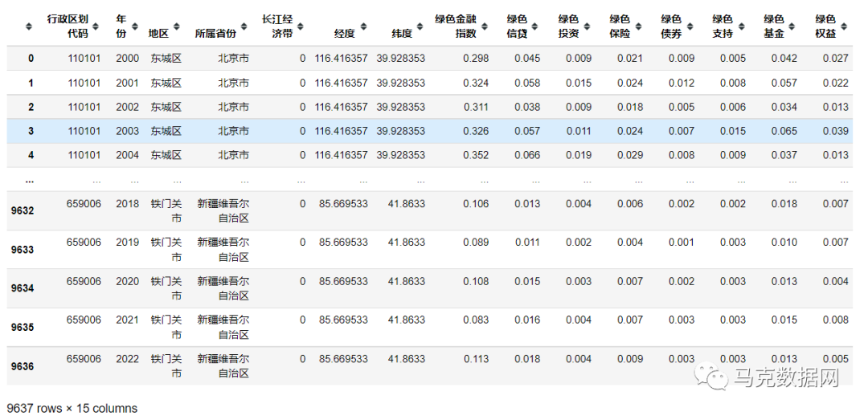Sort by 经度 column arrows
The height and width of the screenshot is (416, 868).
363,26
